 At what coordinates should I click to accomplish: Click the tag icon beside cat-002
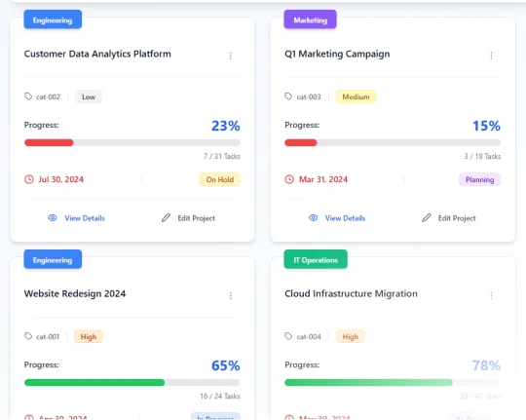[28, 96]
